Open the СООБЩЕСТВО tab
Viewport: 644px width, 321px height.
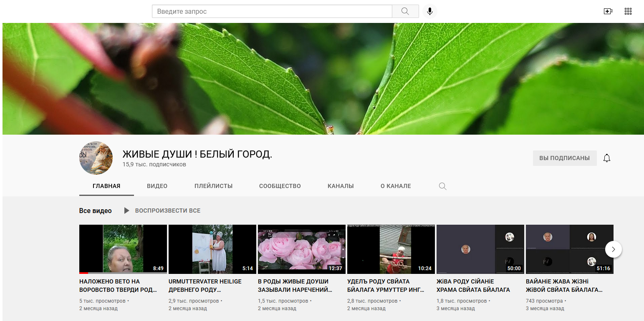pyautogui.click(x=280, y=186)
